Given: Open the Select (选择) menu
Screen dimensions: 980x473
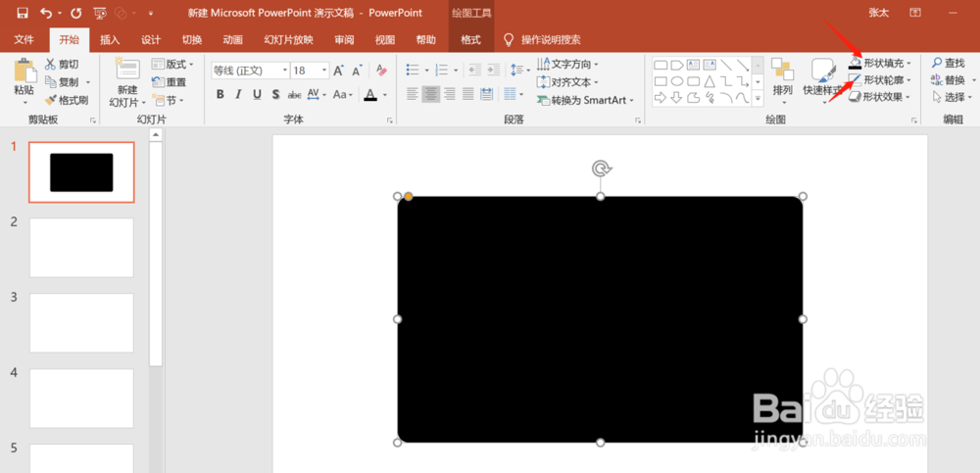Looking at the screenshot, I should coord(952,97).
